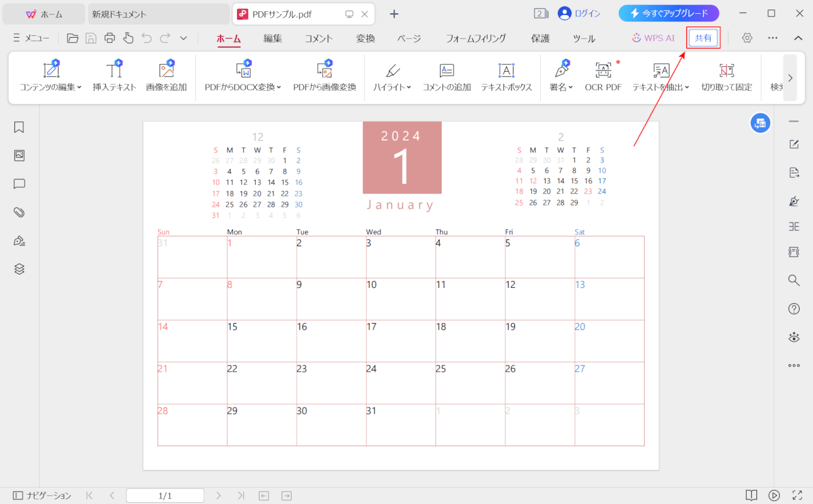The image size is (813, 504).
Task: Switch to the Protect (保護) tab
Action: point(540,38)
